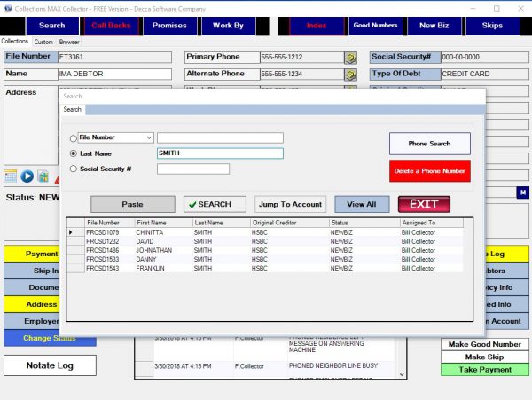Switch to the Browser tab
This screenshot has height=400, width=532.
pos(69,42)
